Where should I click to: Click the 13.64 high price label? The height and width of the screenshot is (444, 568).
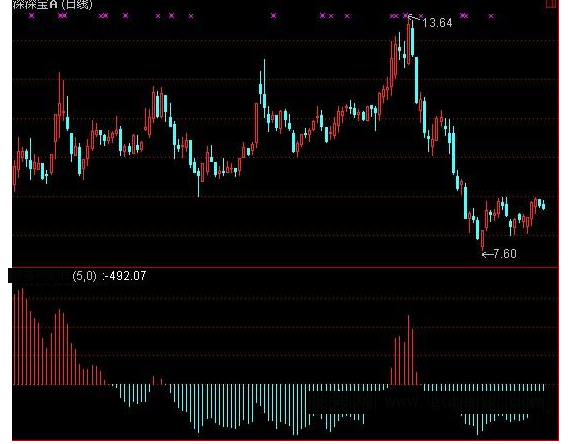click(x=437, y=23)
